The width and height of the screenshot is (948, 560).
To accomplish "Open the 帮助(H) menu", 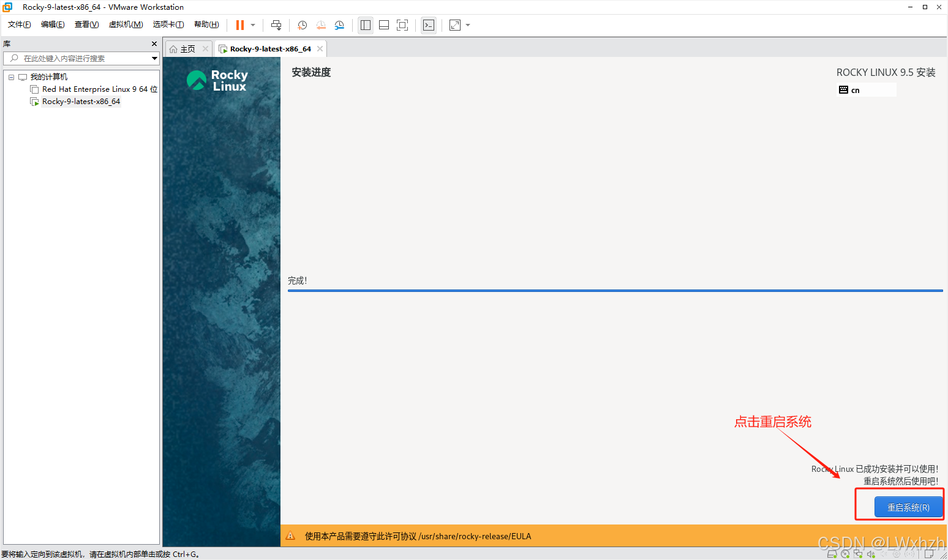I will point(206,24).
